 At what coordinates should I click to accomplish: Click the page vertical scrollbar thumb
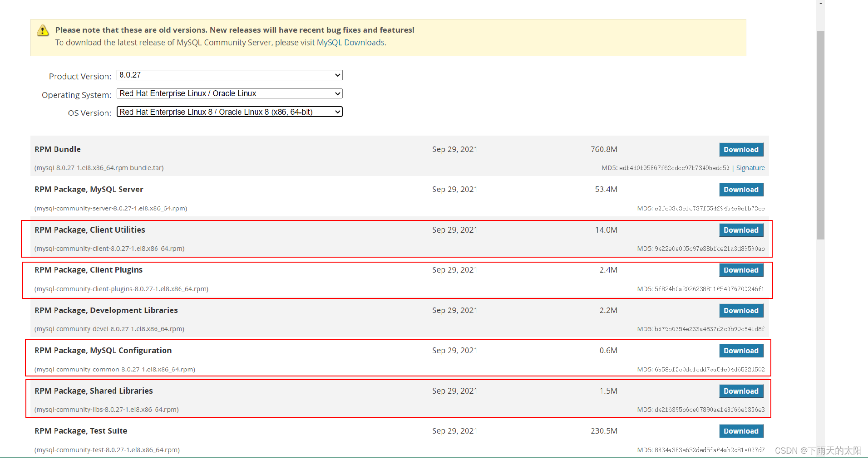pyautogui.click(x=820, y=135)
